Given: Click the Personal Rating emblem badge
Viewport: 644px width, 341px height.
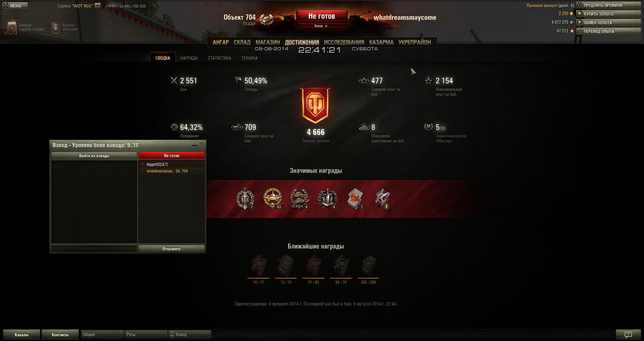Looking at the screenshot, I should pos(315,106).
